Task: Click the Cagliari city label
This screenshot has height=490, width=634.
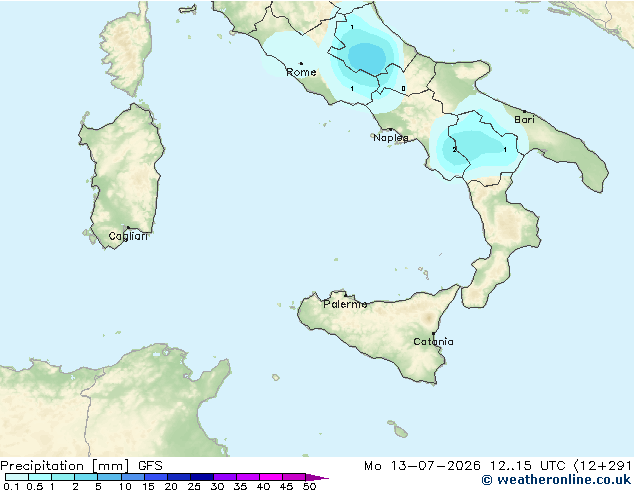Action: 128,236
